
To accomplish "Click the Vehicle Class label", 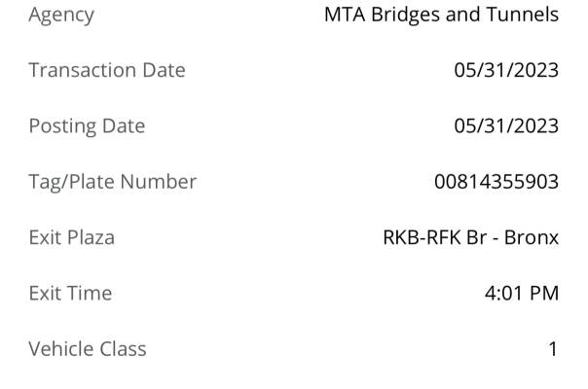I will [88, 348].
